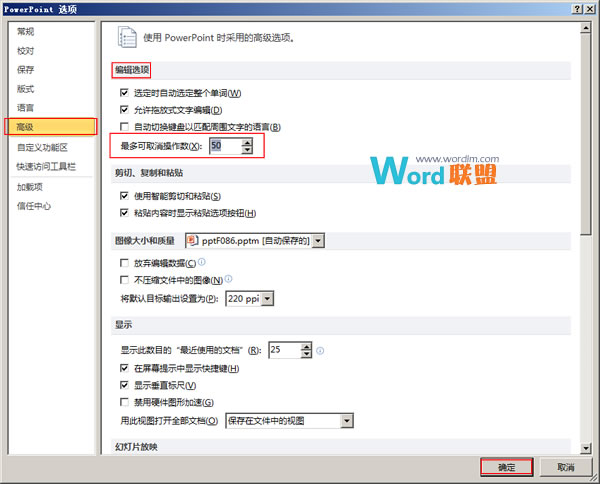Enable 放弃编辑数据 checkbox
The image size is (600, 484).
click(x=124, y=263)
